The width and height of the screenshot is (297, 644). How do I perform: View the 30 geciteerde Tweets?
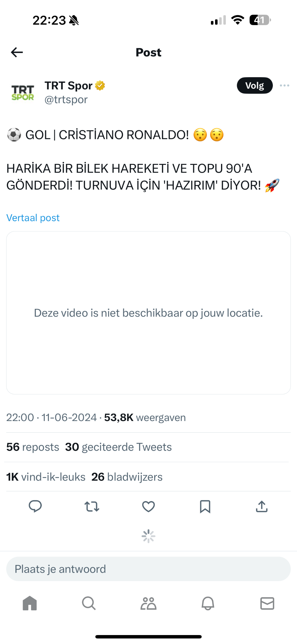point(118,447)
